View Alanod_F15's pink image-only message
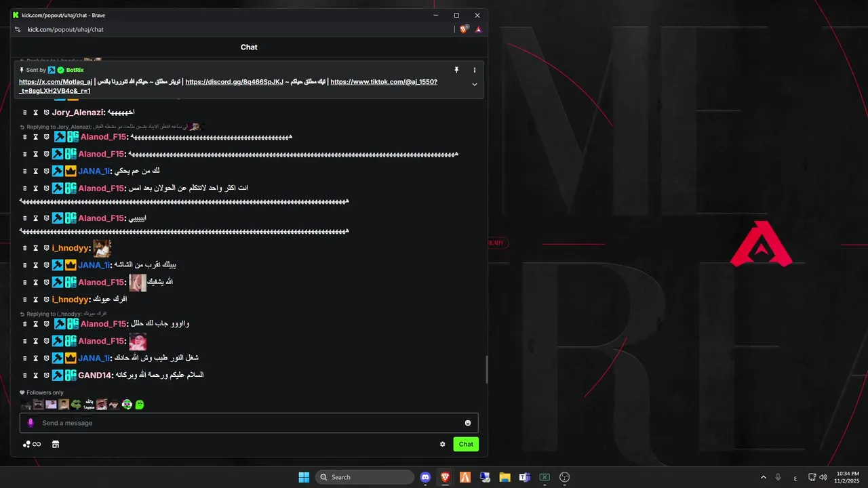This screenshot has width=868, height=488. tap(138, 342)
